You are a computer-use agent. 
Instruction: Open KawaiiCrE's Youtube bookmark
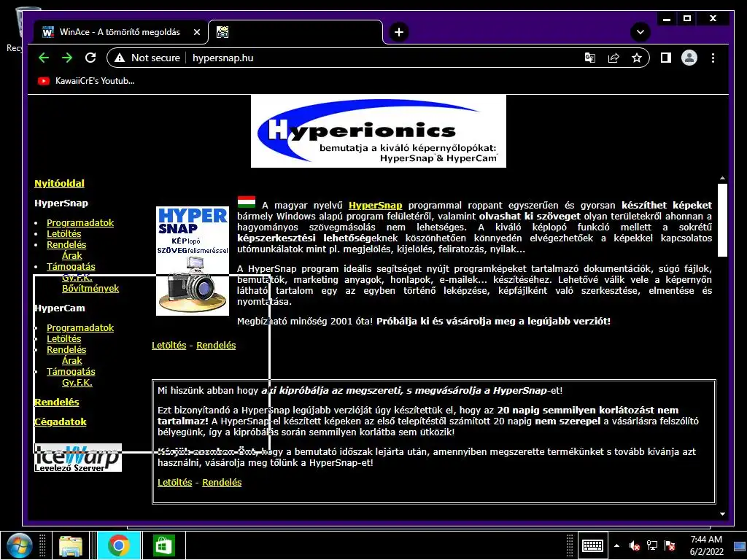pyautogui.click(x=86, y=81)
